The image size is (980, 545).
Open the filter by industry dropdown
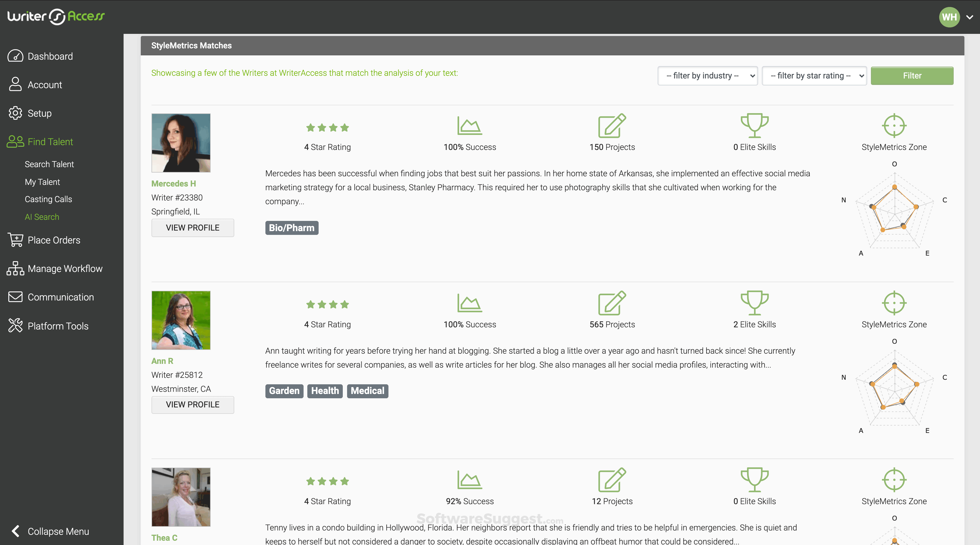(x=708, y=75)
